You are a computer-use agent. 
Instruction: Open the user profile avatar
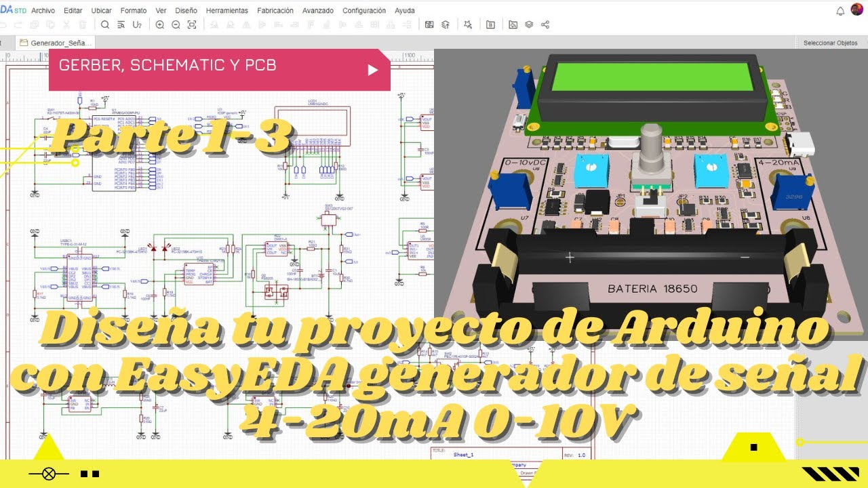pos(857,10)
